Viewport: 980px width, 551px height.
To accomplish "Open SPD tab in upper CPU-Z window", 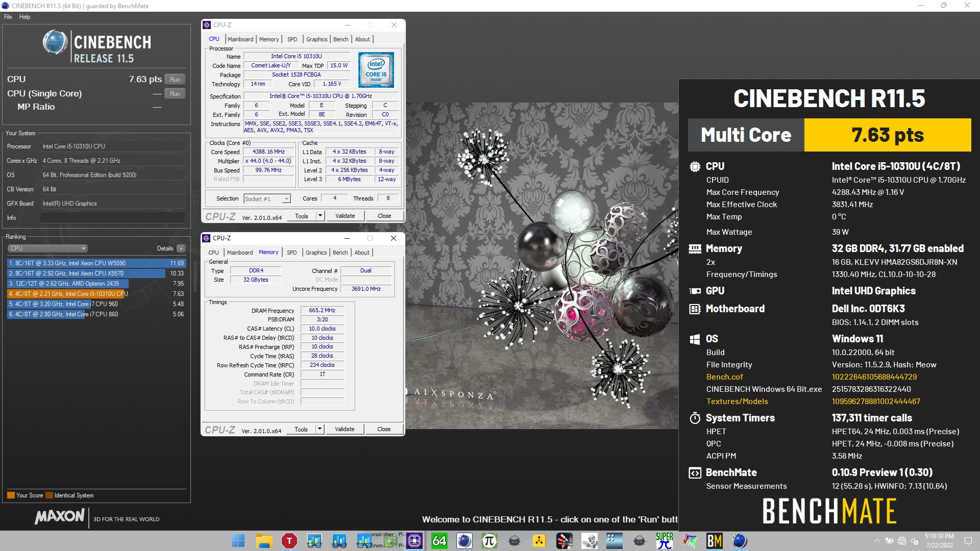I will (292, 39).
